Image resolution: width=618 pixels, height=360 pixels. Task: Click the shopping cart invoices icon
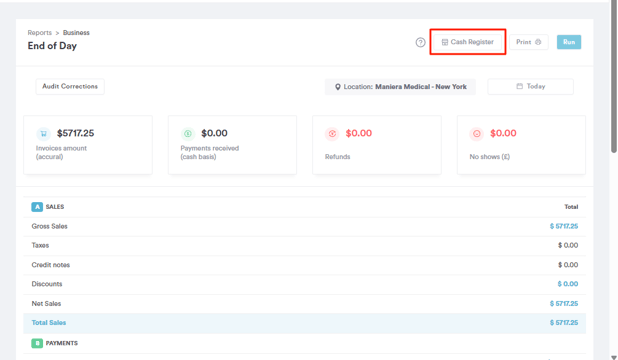43,134
